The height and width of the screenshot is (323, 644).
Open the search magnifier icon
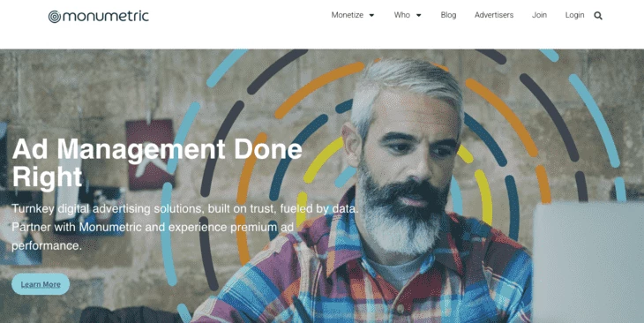coord(598,16)
